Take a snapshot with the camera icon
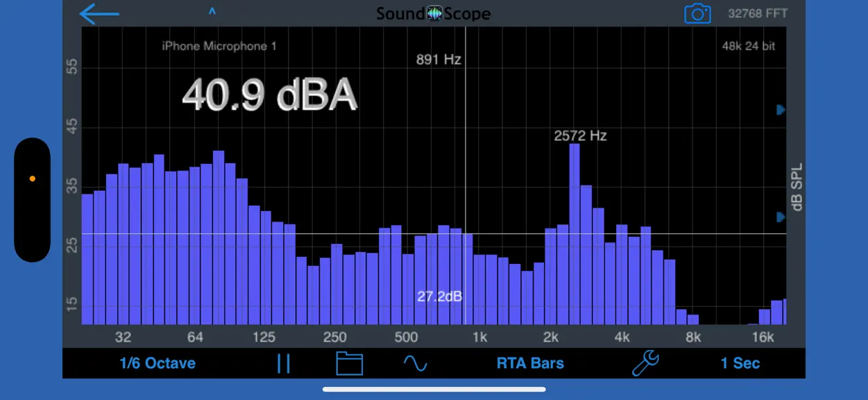Viewport: 868px width, 400px height. tap(697, 13)
